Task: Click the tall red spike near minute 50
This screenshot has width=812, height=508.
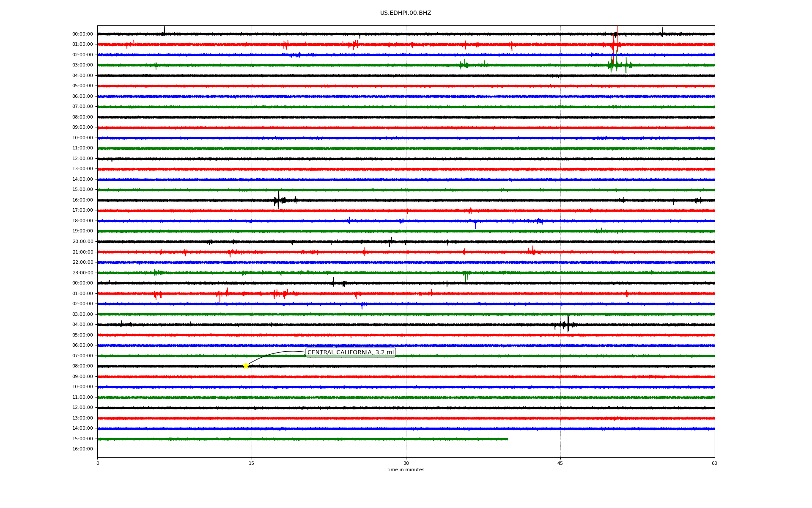Action: pyautogui.click(x=617, y=36)
